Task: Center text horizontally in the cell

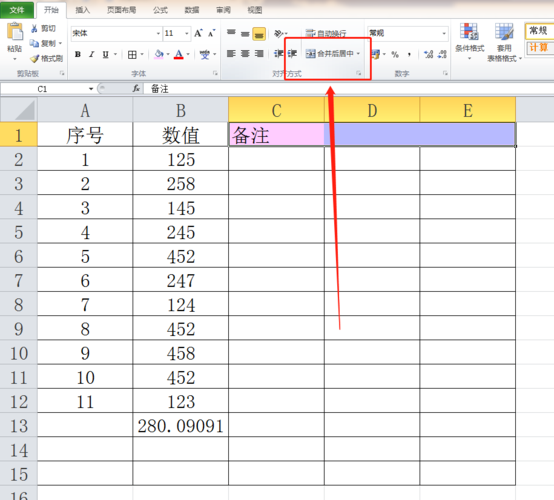Action: point(245,54)
